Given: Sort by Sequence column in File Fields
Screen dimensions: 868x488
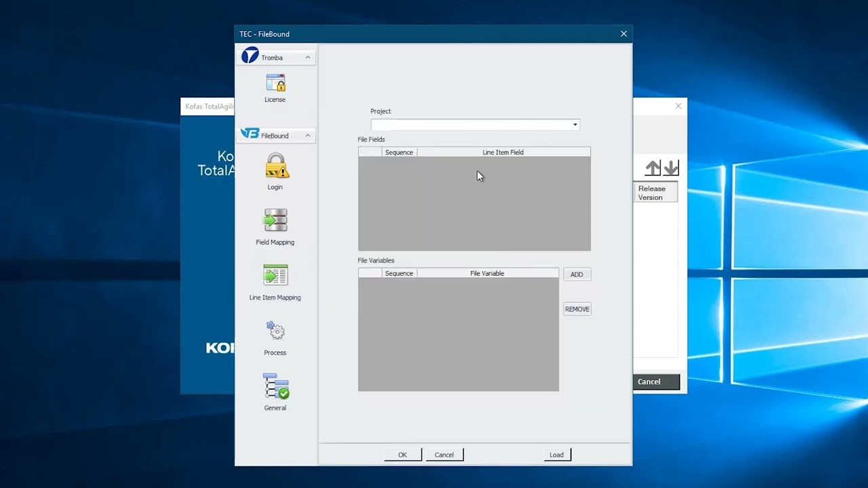Looking at the screenshot, I should click(x=399, y=152).
